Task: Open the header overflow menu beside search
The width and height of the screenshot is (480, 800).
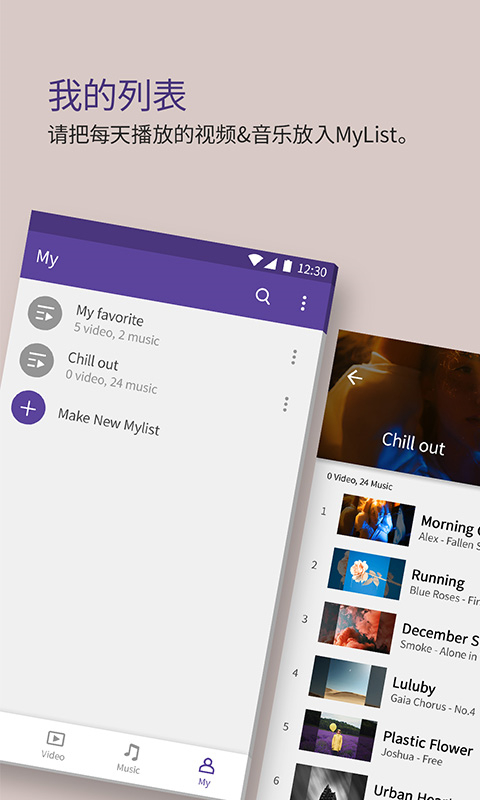Action: (x=304, y=303)
